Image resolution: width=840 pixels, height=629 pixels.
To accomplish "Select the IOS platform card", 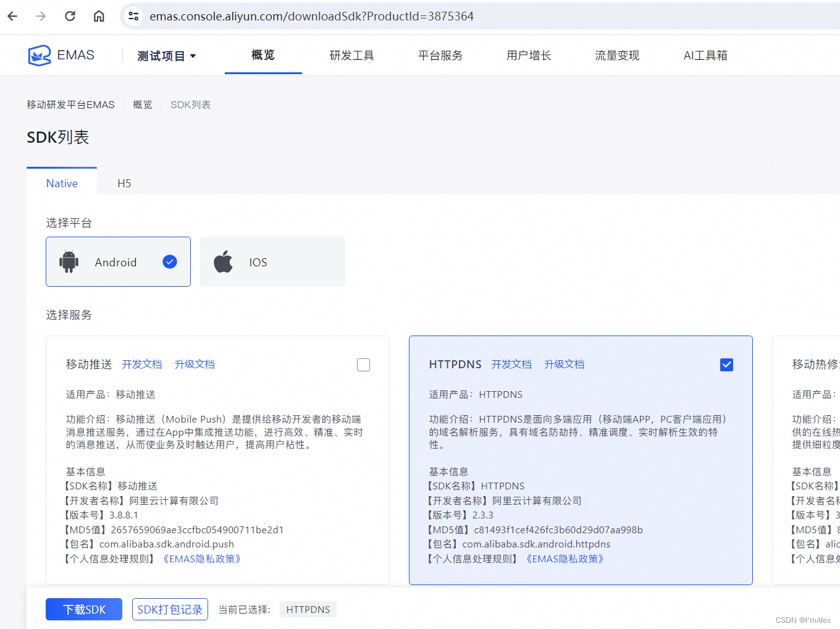I will [272, 261].
